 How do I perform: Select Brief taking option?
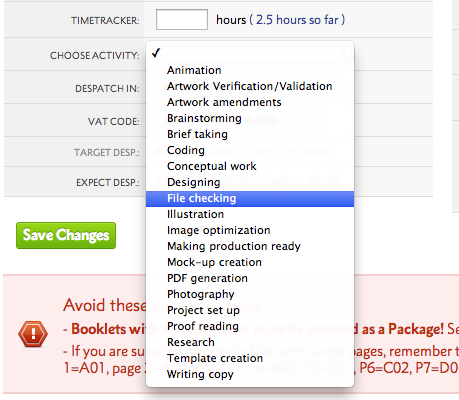[250, 134]
